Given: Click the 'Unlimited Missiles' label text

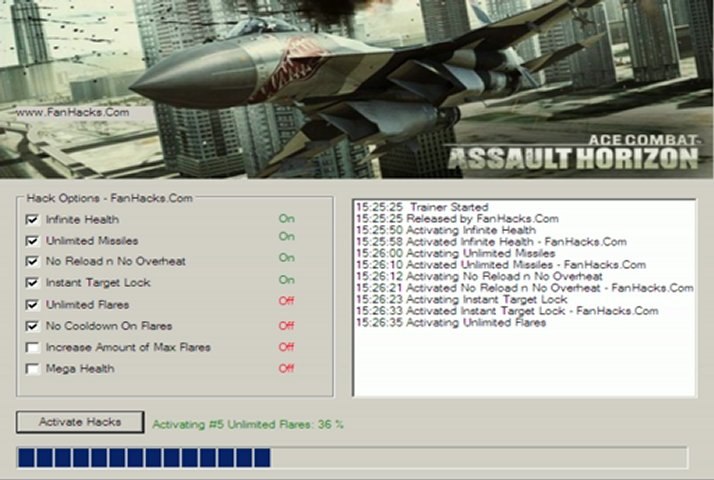Looking at the screenshot, I should coord(92,240).
